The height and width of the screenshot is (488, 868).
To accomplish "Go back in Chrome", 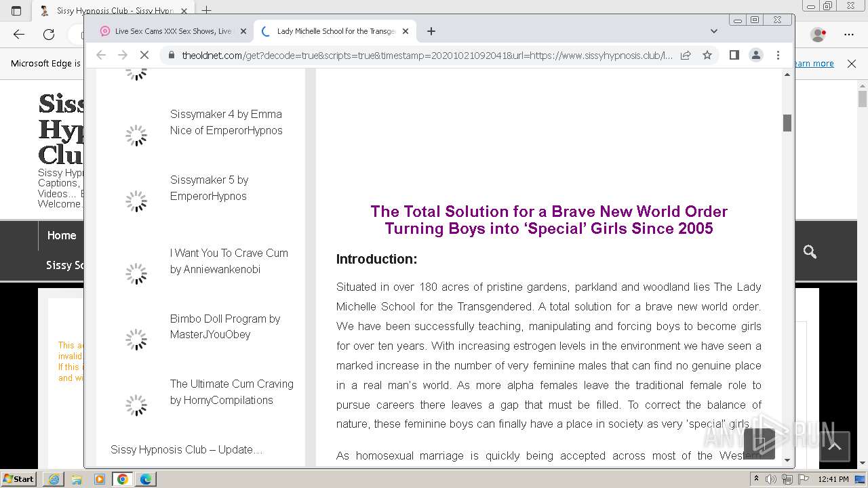I will pyautogui.click(x=101, y=55).
